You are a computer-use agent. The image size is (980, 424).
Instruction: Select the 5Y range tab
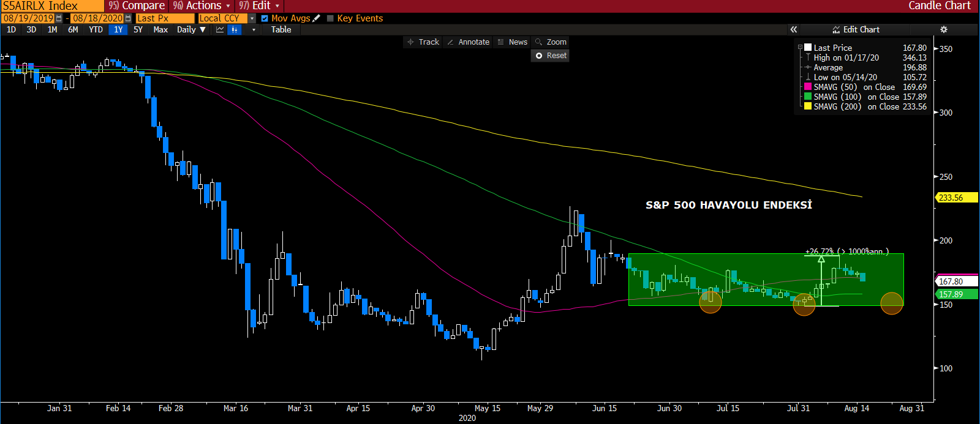(x=138, y=29)
